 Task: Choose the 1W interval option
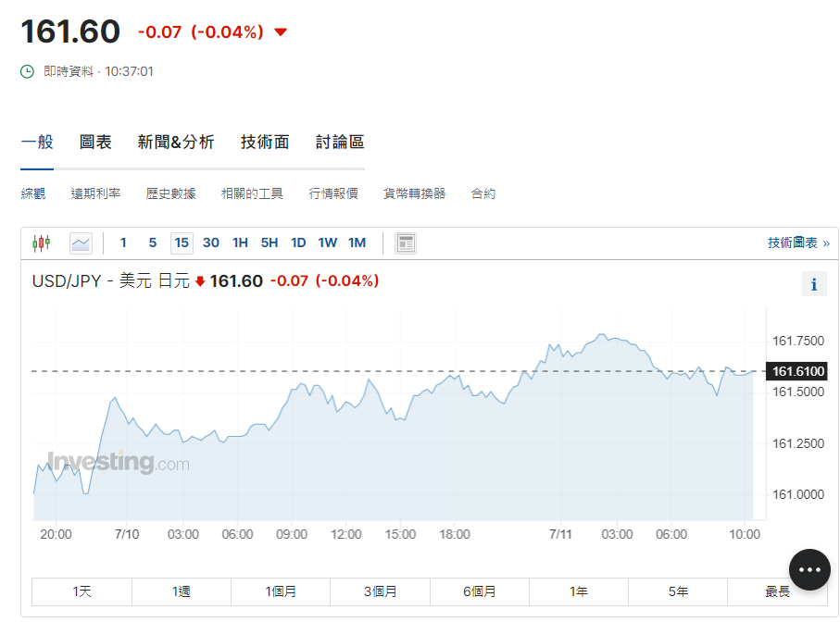pos(328,243)
